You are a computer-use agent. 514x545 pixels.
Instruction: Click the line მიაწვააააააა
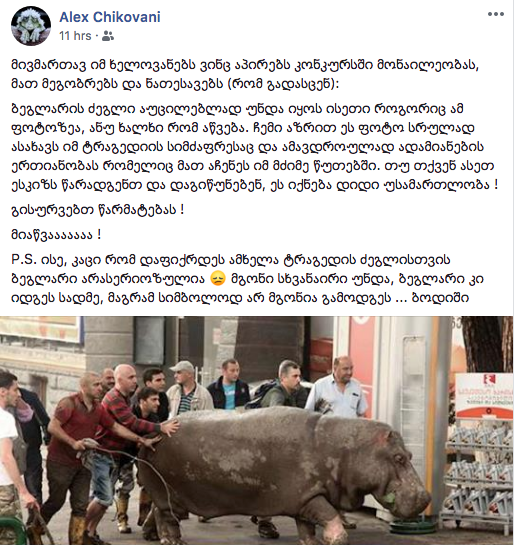(x=56, y=235)
